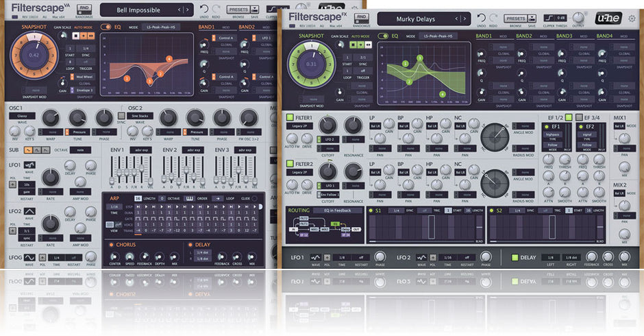Choose FX auto mode double arrow icon
Viewport: 644px width, 336px height.
(x=368, y=45)
